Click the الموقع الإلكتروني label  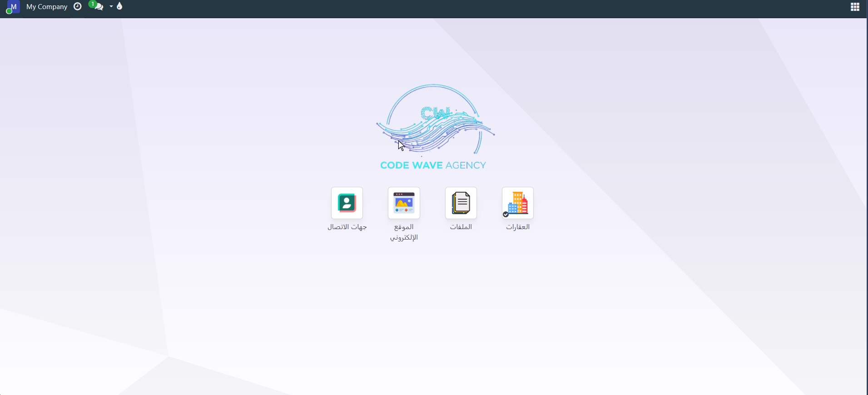click(404, 232)
